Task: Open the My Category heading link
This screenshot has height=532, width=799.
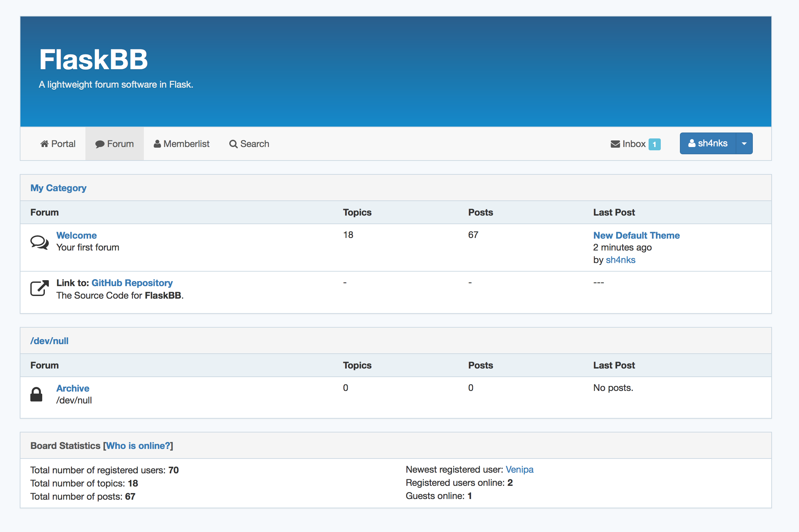Action: (58, 188)
